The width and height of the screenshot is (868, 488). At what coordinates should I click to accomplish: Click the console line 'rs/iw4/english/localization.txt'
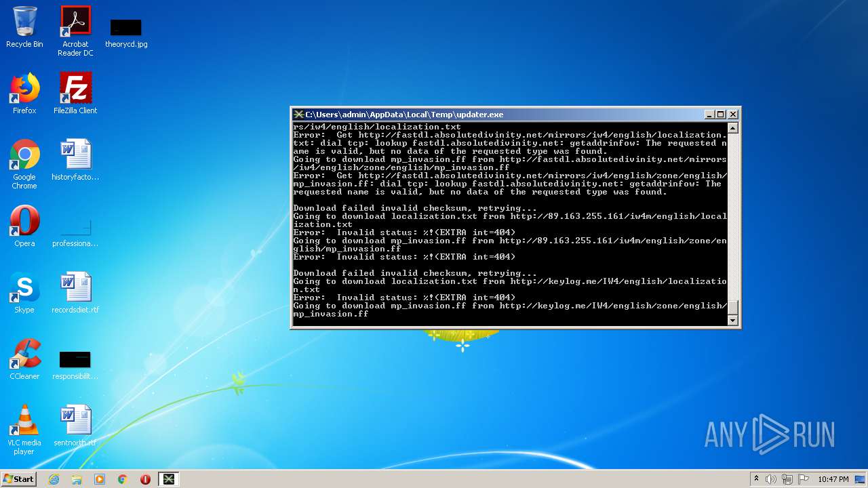click(x=377, y=127)
